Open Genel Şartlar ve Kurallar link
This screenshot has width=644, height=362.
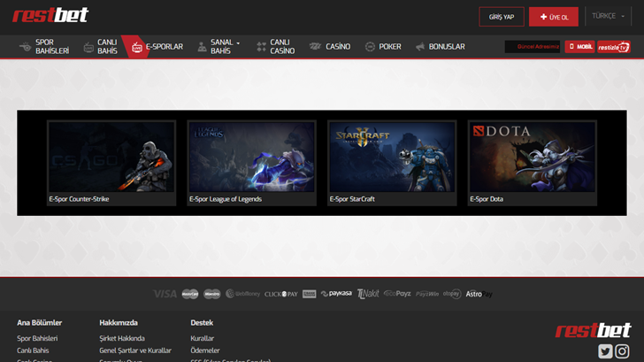point(135,350)
